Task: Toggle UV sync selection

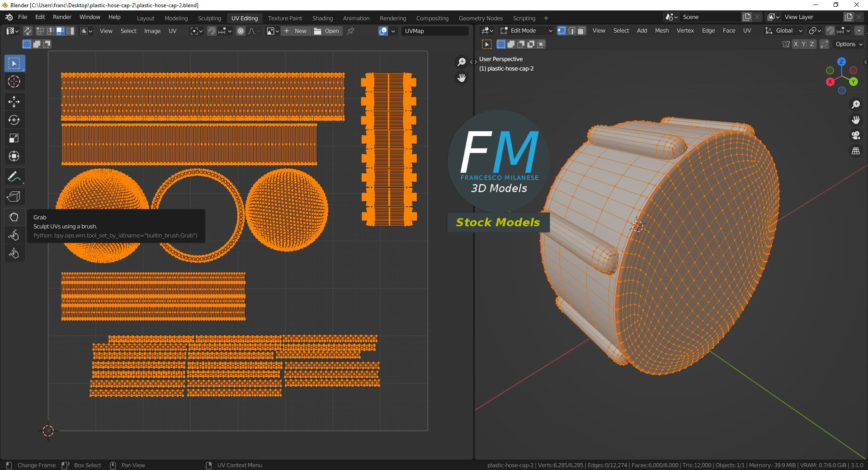Action: tap(28, 31)
